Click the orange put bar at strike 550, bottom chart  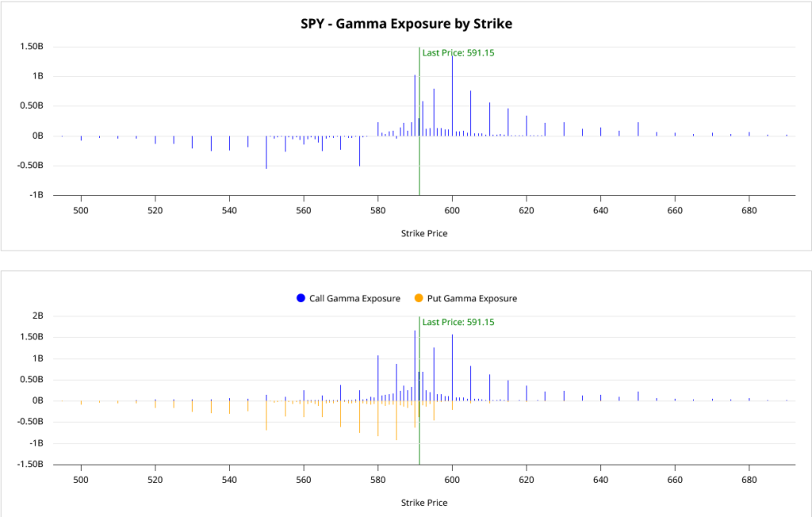click(266, 416)
